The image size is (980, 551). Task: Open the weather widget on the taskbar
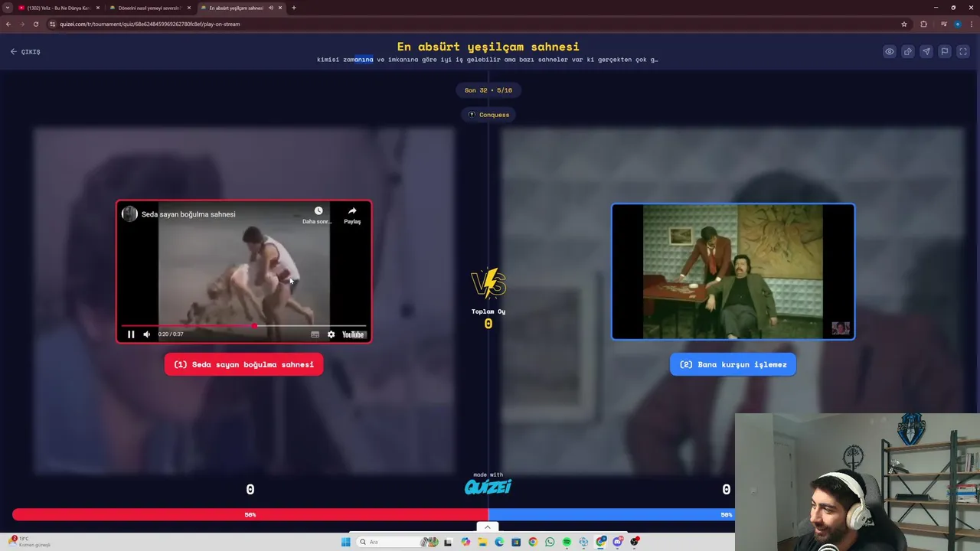tap(31, 542)
